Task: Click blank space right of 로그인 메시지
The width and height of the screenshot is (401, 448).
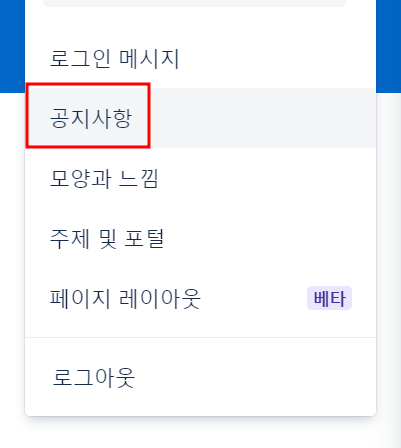Action: 277,59
